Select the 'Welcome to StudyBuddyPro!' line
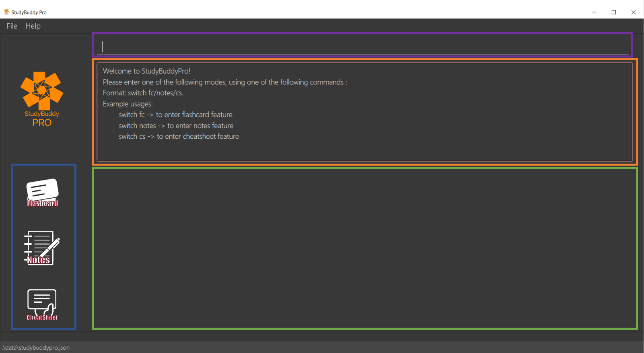The height and width of the screenshot is (353, 644). coord(146,71)
